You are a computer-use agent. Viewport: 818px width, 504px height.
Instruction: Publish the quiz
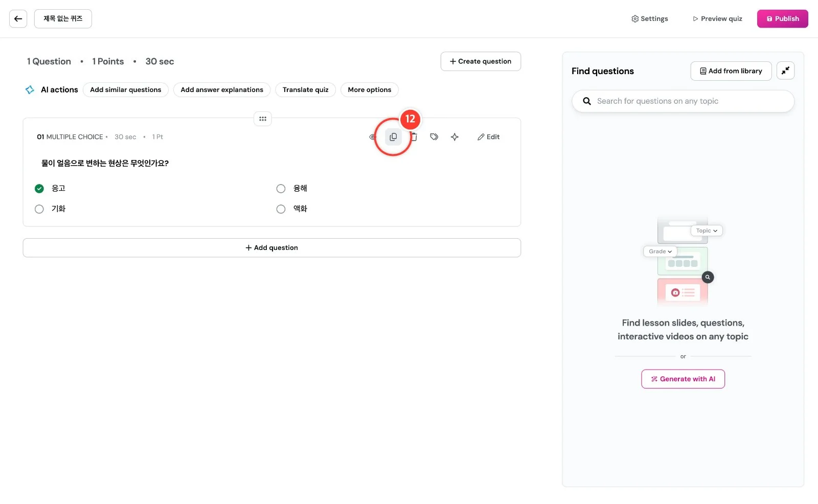[783, 19]
